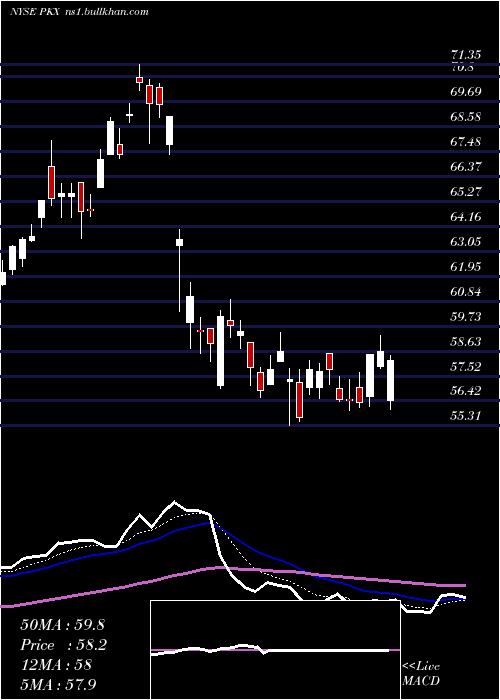The height and width of the screenshot is (700, 500).
Task: Click the Price : 58.2 readout
Action: pos(64,645)
